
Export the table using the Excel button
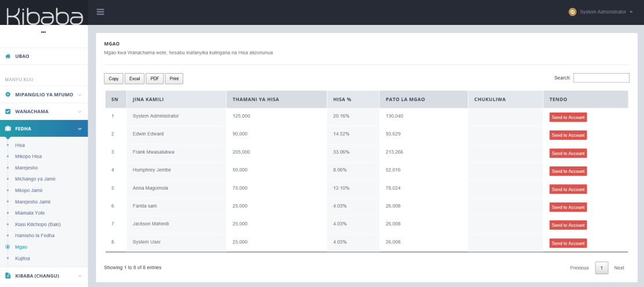pos(134,78)
